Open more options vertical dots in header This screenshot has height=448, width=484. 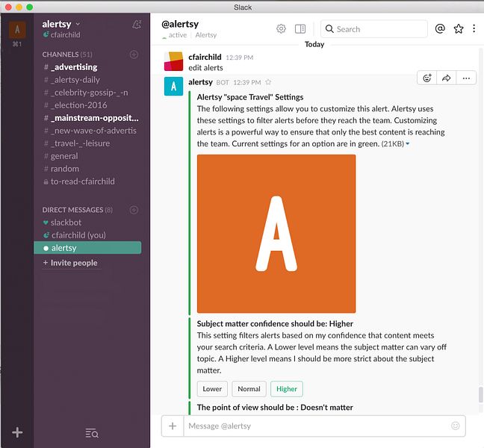tap(474, 28)
